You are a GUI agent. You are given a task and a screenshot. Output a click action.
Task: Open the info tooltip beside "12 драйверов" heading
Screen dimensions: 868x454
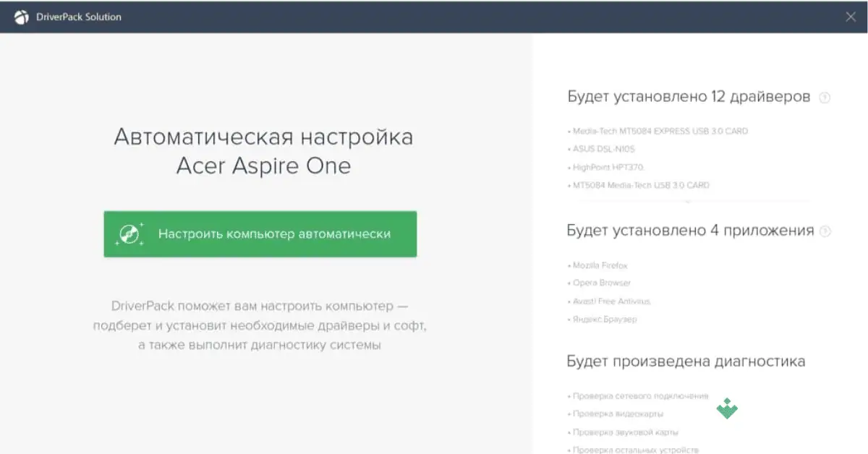point(825,97)
